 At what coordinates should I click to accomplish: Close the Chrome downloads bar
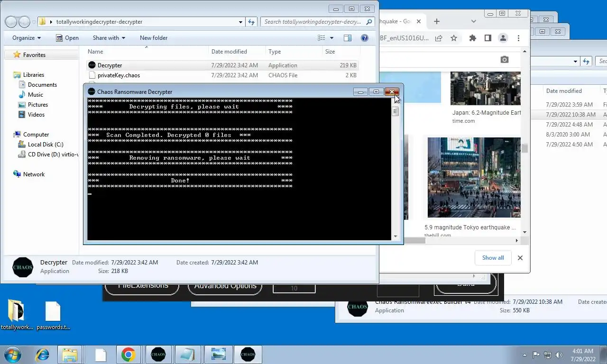coord(520,258)
